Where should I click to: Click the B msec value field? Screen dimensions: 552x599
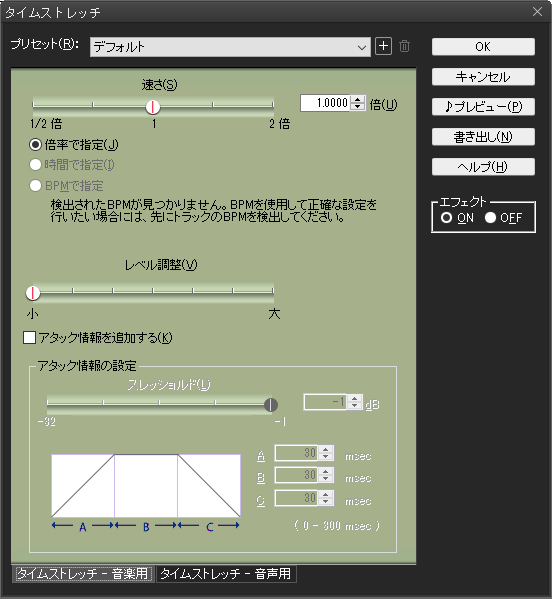(x=296, y=475)
